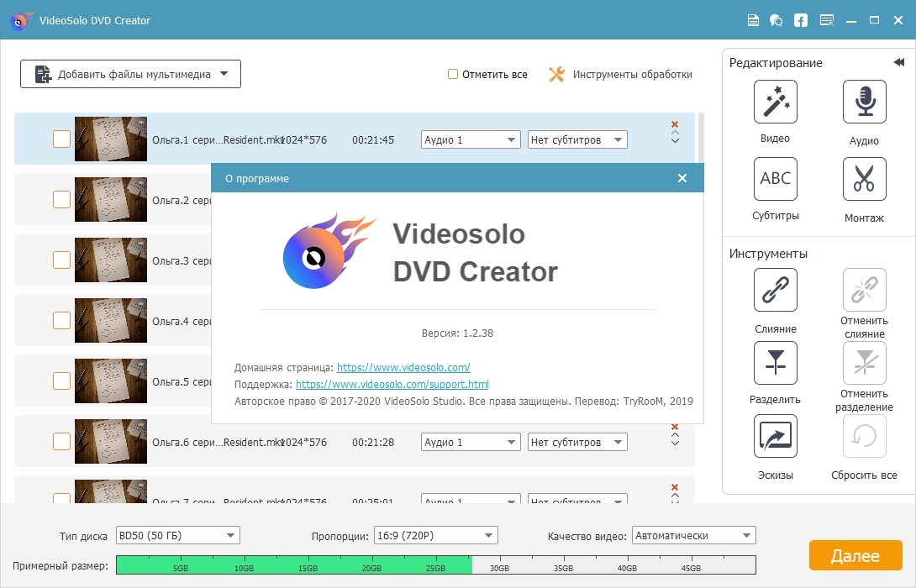Open the video quality Автоматически dropdown
916x588 pixels.
point(693,536)
